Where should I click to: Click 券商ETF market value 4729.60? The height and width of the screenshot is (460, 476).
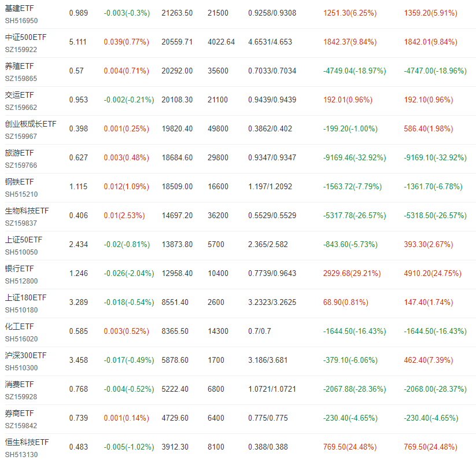tap(175, 418)
